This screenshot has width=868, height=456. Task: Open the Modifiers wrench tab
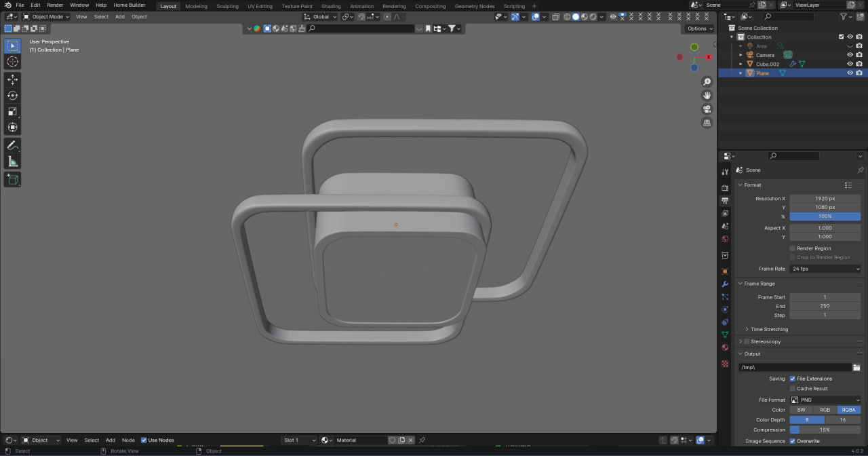[725, 284]
